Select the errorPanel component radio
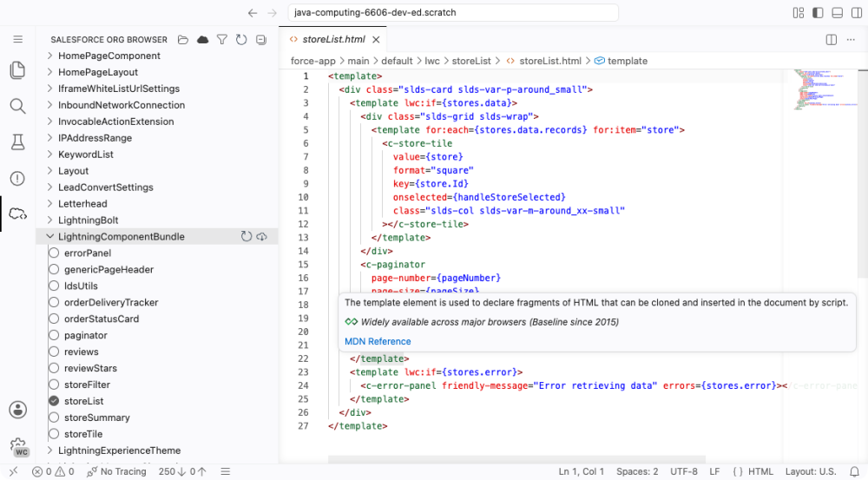This screenshot has width=868, height=480. tap(54, 253)
